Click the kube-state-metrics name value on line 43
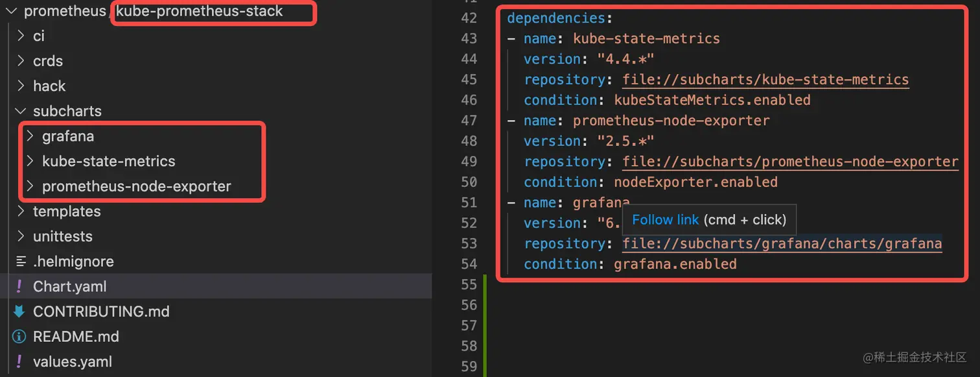980x377 pixels. tap(646, 39)
